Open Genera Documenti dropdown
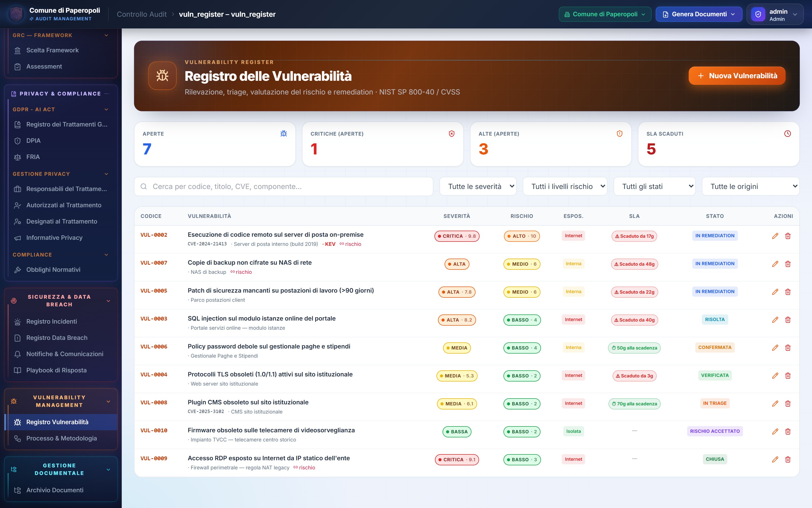Image resolution: width=812 pixels, height=508 pixels. pyautogui.click(x=699, y=14)
